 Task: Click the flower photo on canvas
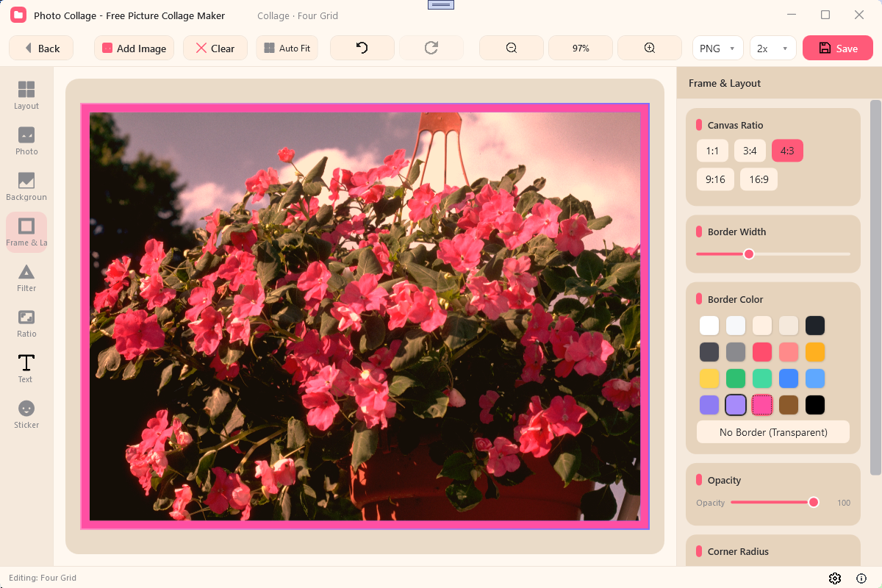[365, 316]
